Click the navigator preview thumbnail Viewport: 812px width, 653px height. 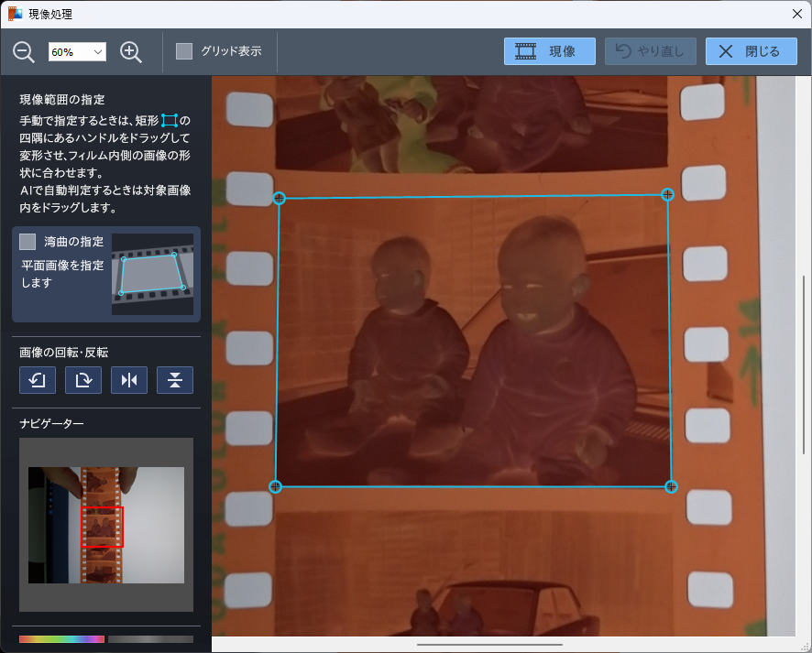tap(105, 524)
